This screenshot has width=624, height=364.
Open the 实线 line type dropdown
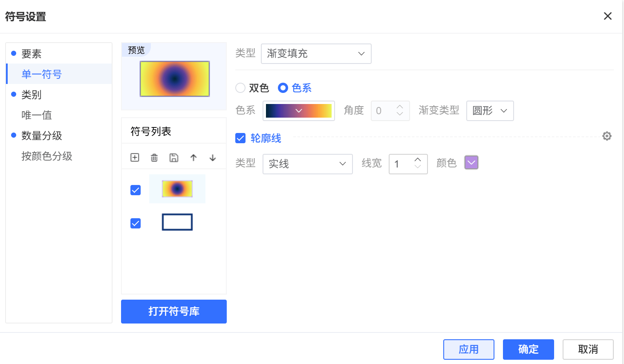[x=307, y=164]
